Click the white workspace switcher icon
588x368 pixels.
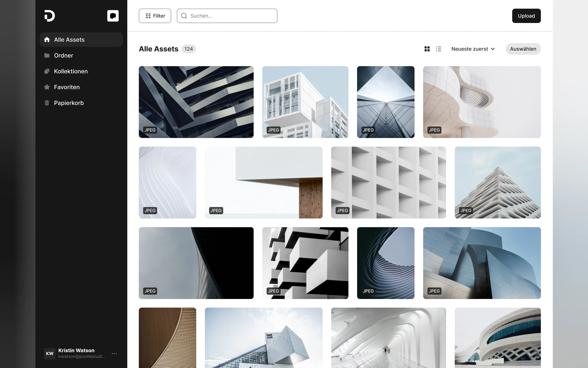[113, 16]
